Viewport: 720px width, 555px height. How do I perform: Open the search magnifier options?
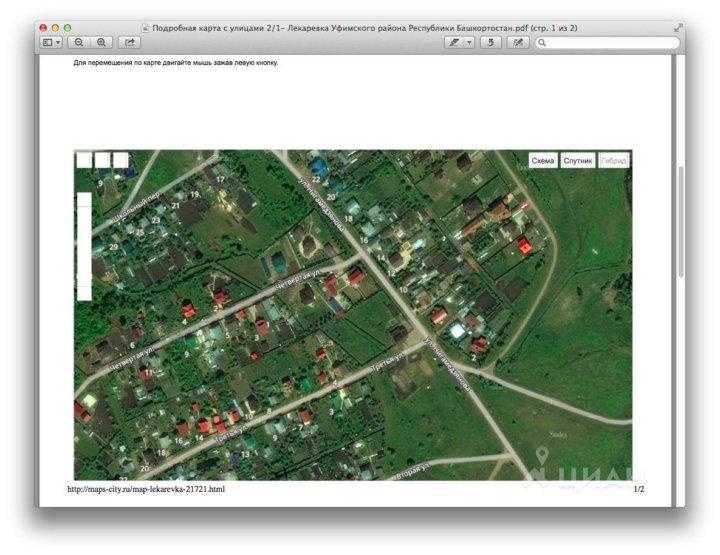click(542, 43)
